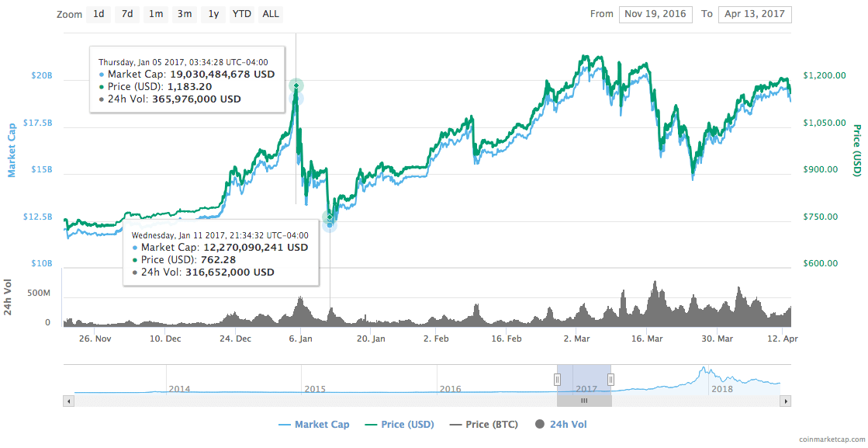
Task: Click the 2015 label in the navigator
Action: click(x=315, y=389)
